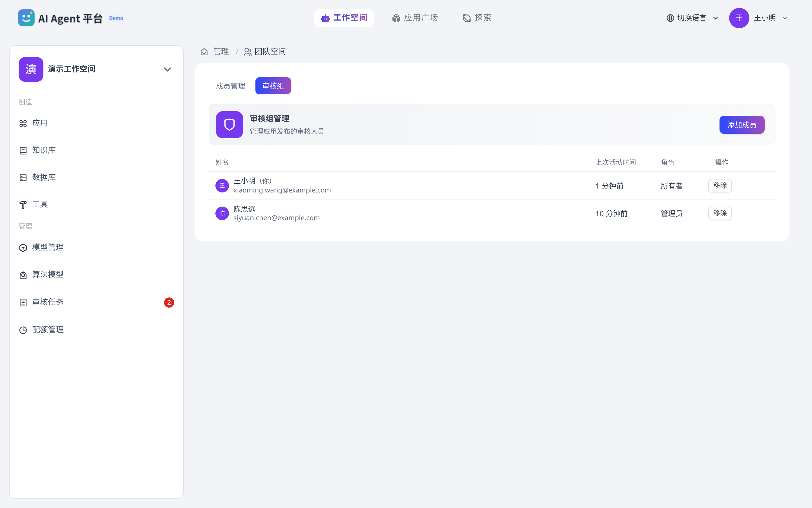Screen dimensions: 812x508
Task: Go to 模型管理 in sidebar
Action: click(97, 248)
